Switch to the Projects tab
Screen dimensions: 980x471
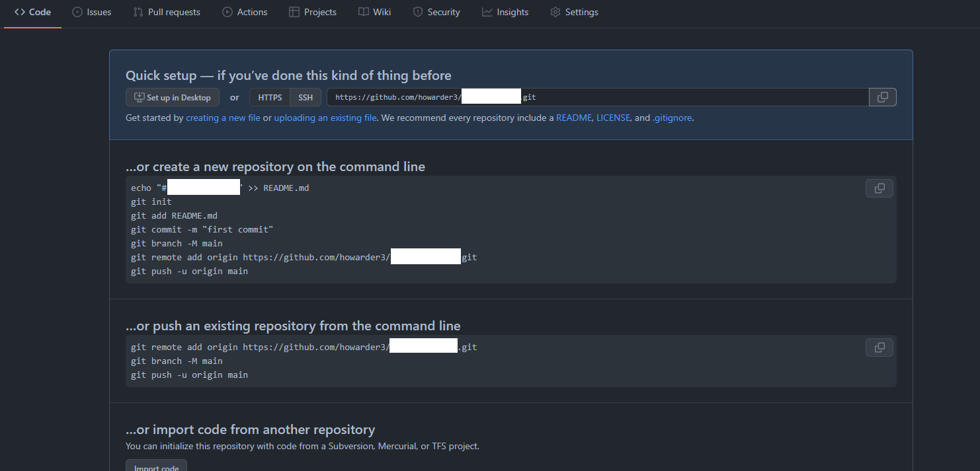(313, 12)
